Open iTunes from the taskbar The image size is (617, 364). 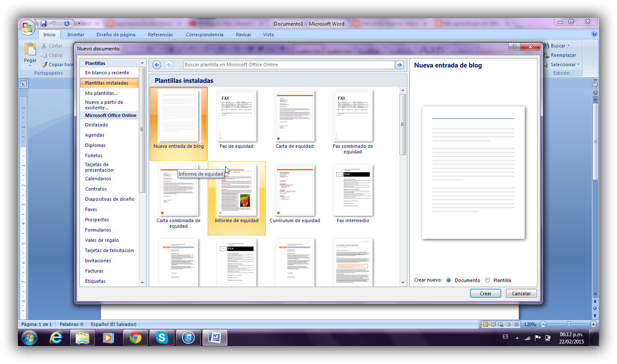pos(188,337)
